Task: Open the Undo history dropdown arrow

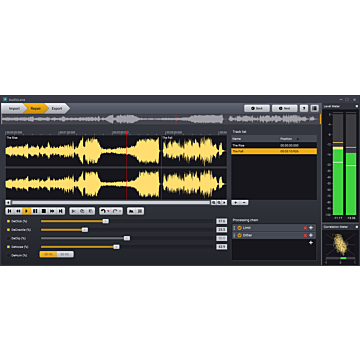Action: click(x=108, y=211)
